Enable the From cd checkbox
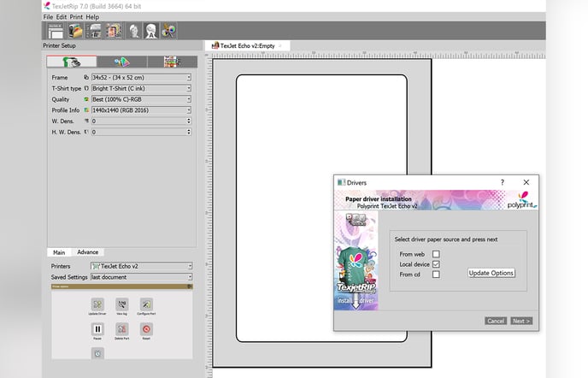This screenshot has height=378, width=588. point(436,275)
